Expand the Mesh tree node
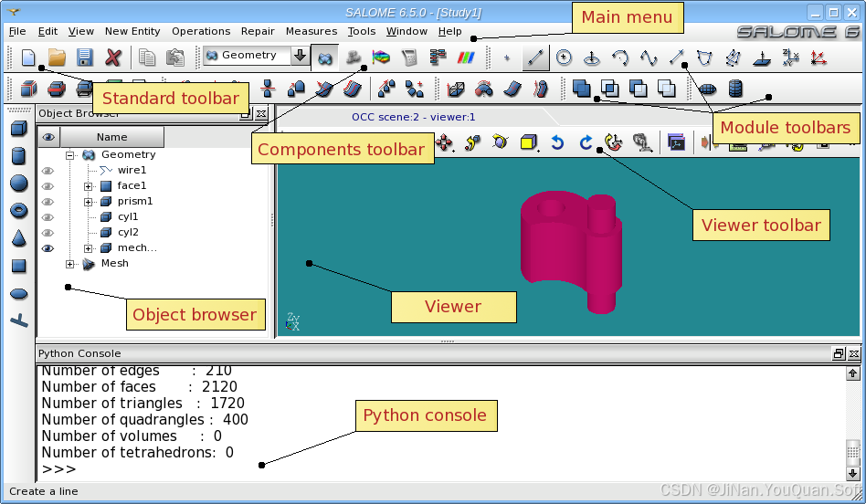The width and height of the screenshot is (866, 504). click(70, 264)
